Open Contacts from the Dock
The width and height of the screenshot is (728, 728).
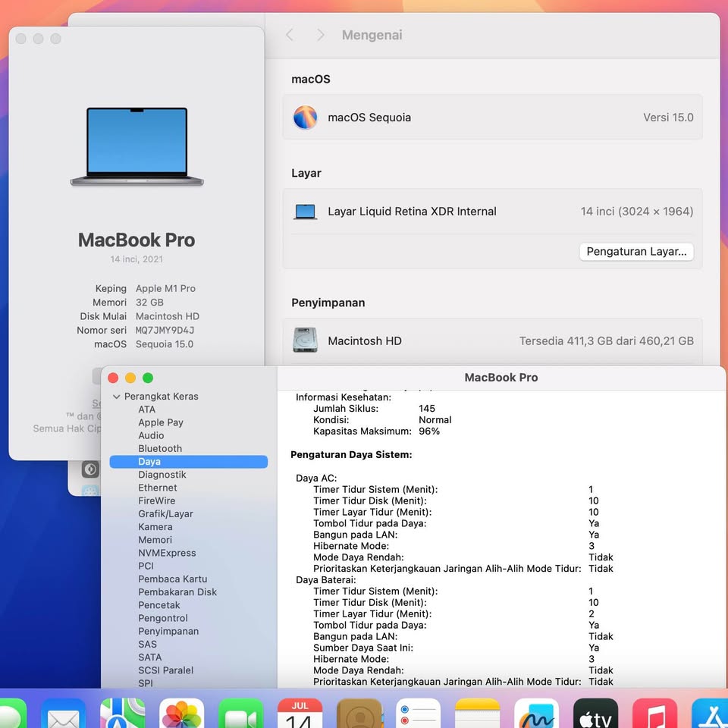point(359,714)
